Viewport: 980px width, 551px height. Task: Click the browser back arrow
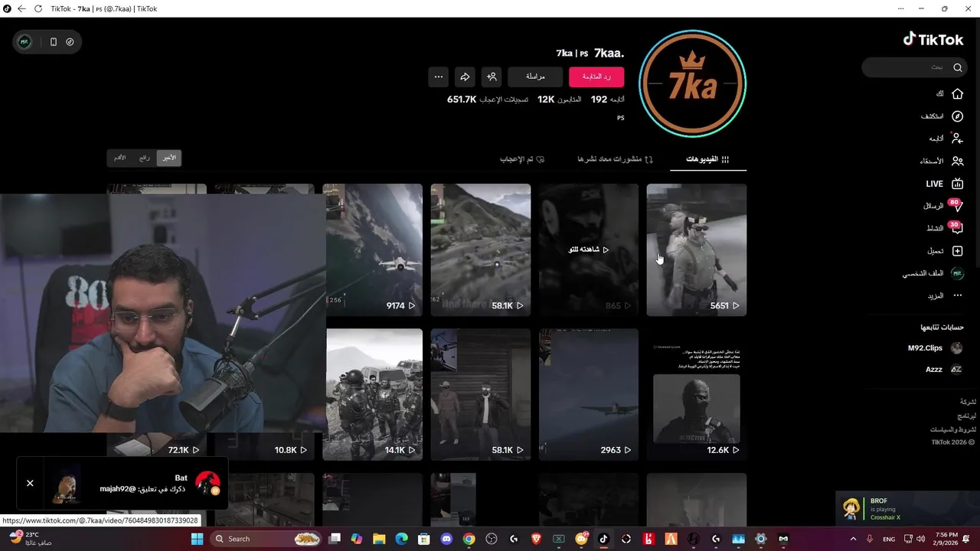pyautogui.click(x=21, y=8)
